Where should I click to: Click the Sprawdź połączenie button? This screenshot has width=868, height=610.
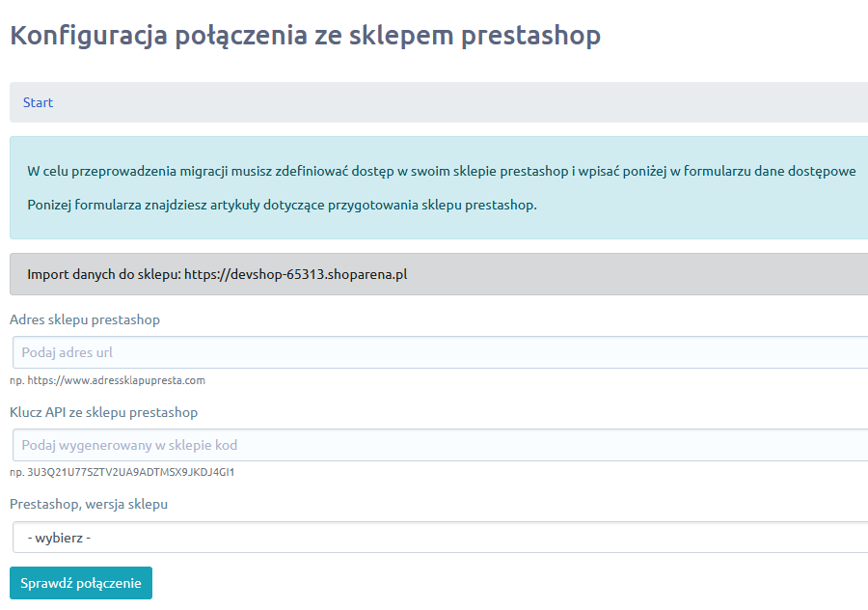(x=81, y=583)
